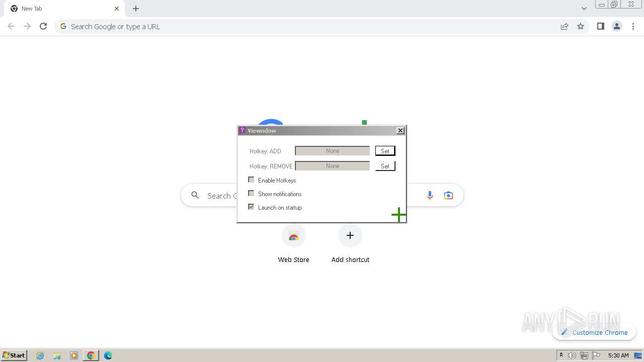
Task: Open network icon in tray
Action: click(x=584, y=355)
